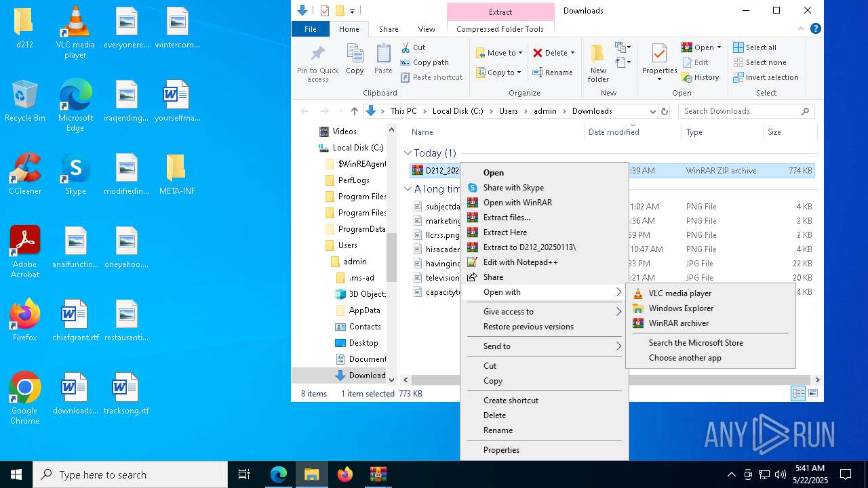Screen dimensions: 868x488
Task: Collapse the 'A long time ago' group
Action: pos(408,189)
